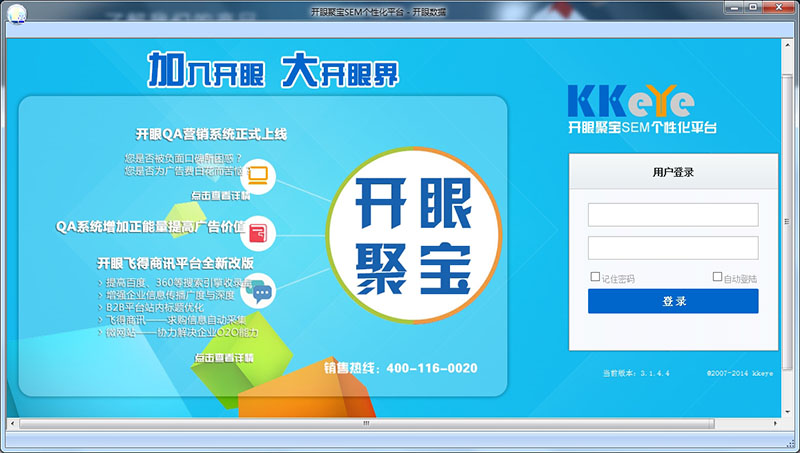Close the window
The height and width of the screenshot is (453, 800).
pyautogui.click(x=779, y=8)
